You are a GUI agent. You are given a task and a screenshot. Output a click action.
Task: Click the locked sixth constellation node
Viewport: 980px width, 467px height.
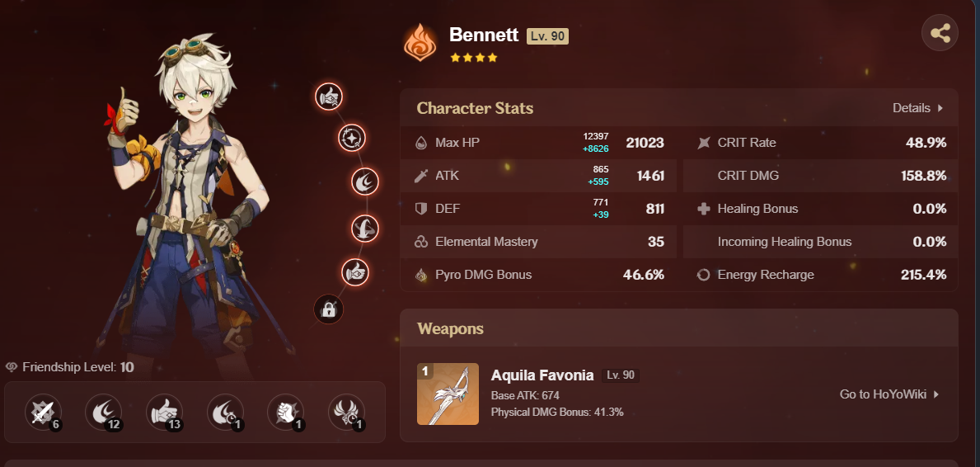pos(329,309)
